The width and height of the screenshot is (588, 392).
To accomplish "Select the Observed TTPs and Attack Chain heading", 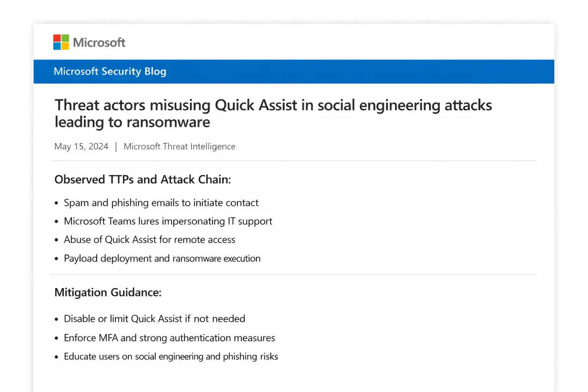I will [142, 180].
